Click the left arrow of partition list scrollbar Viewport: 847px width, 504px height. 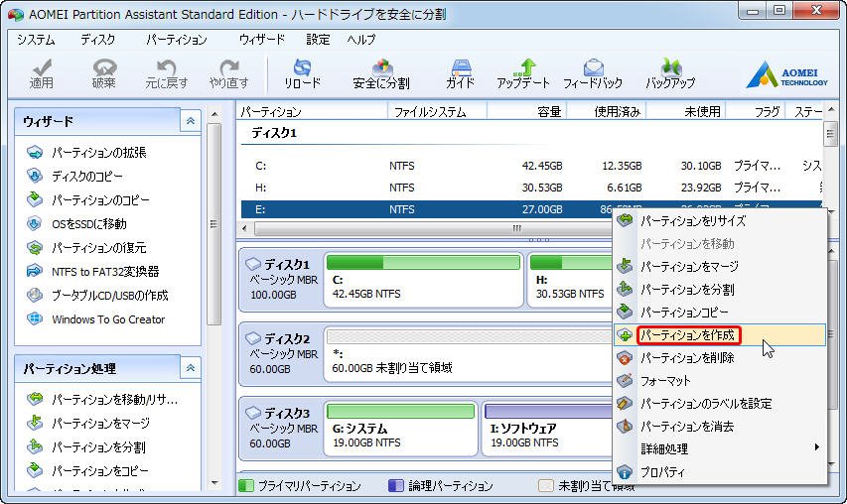(x=244, y=228)
